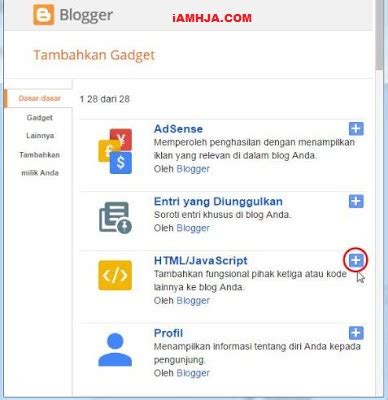The height and width of the screenshot is (400, 388).
Task: Click Blogger link under HTML/JavaScript description
Action: click(x=193, y=301)
